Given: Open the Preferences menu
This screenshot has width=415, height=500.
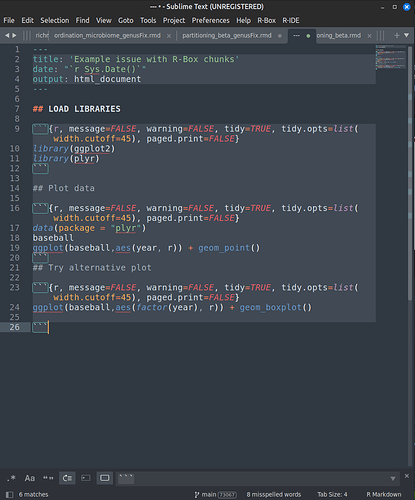Looking at the screenshot, I should pyautogui.click(x=210, y=20).
